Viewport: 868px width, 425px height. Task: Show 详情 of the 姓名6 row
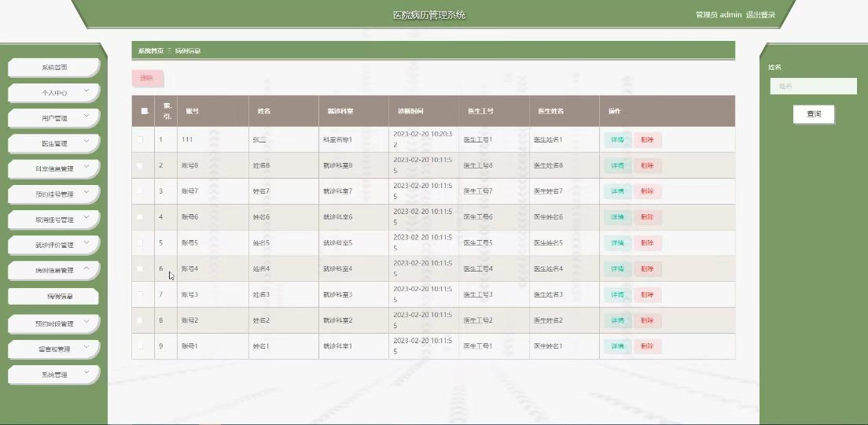(617, 217)
